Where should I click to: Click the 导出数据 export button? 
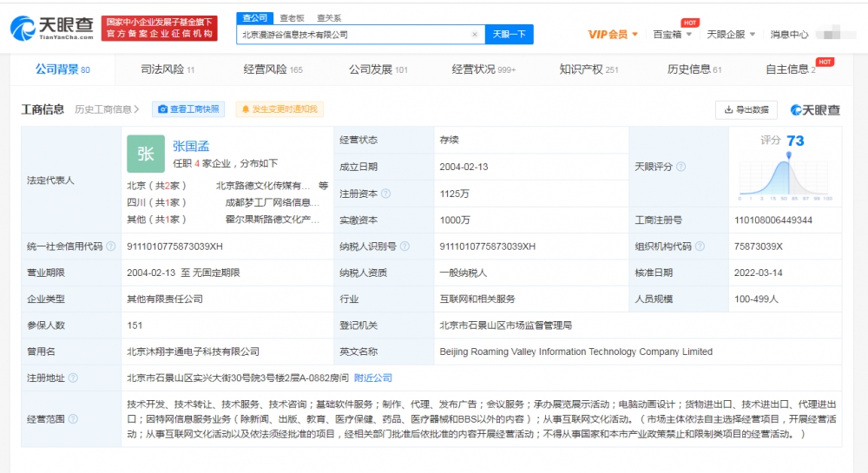[x=746, y=109]
